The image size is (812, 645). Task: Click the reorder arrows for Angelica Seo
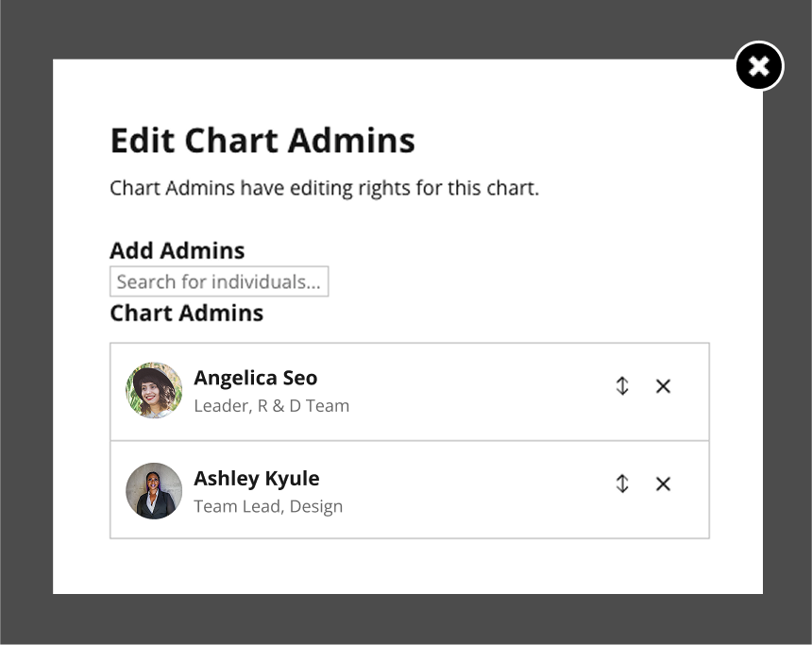[x=622, y=386]
